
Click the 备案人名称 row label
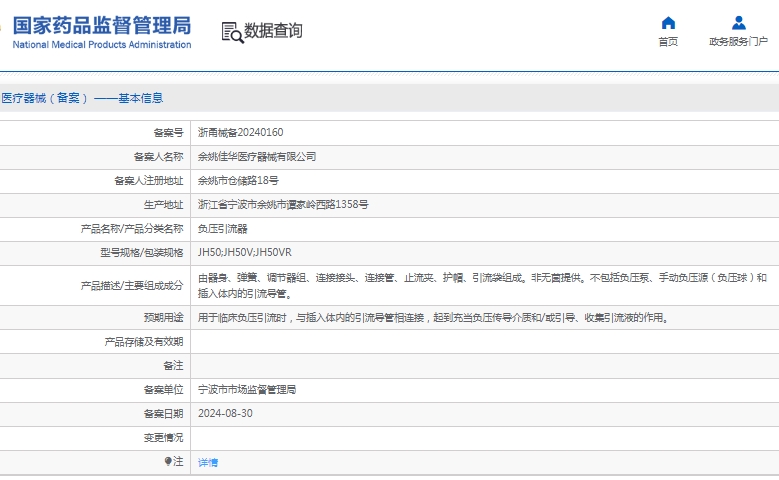pyautogui.click(x=158, y=157)
